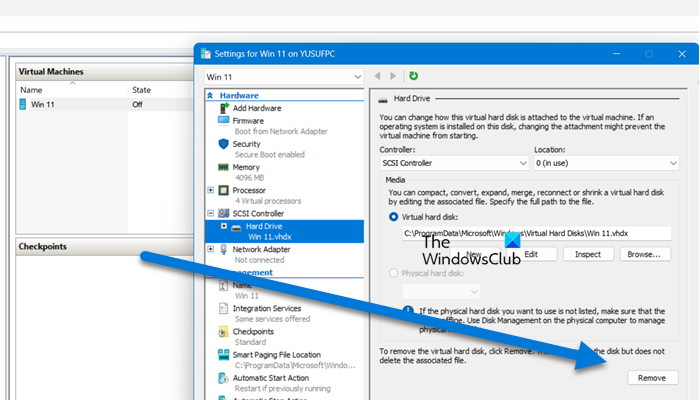700x400 pixels.
Task: Click the Win 11 virtual machine icon
Action: [x=23, y=104]
